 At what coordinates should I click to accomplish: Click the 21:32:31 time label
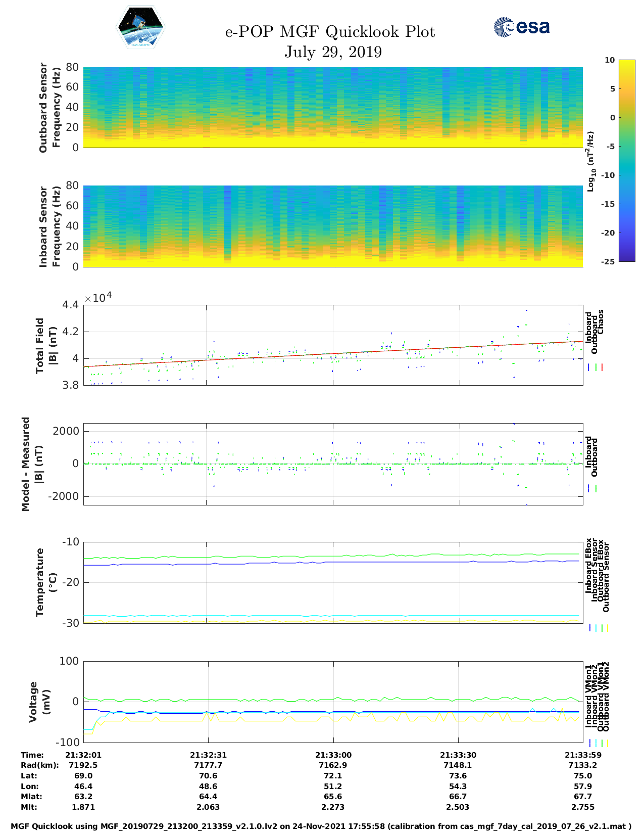point(208,755)
